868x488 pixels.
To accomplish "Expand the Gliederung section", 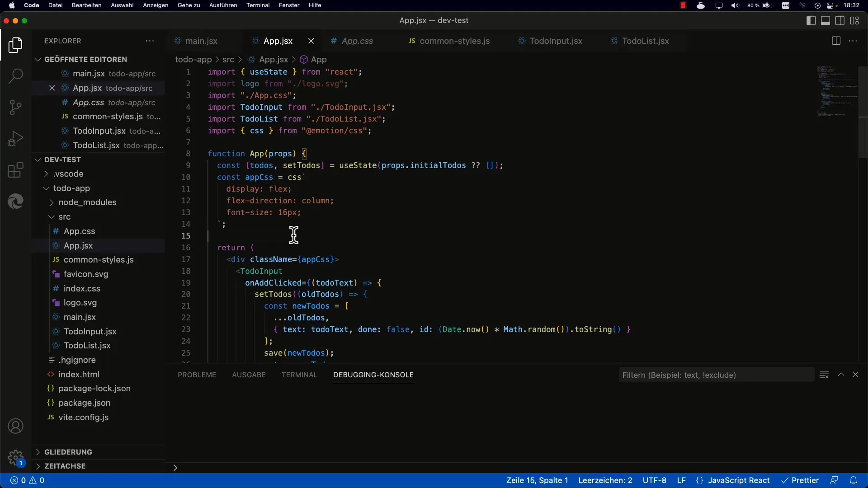I will [68, 452].
